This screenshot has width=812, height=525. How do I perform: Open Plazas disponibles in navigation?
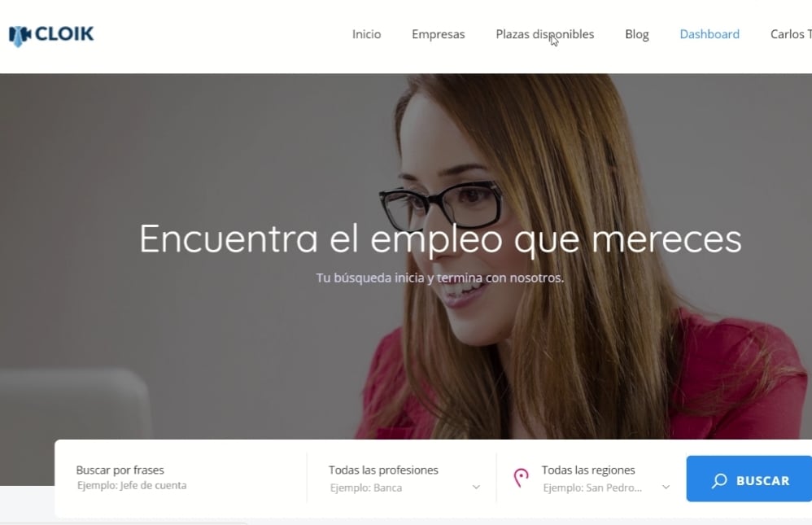(545, 34)
